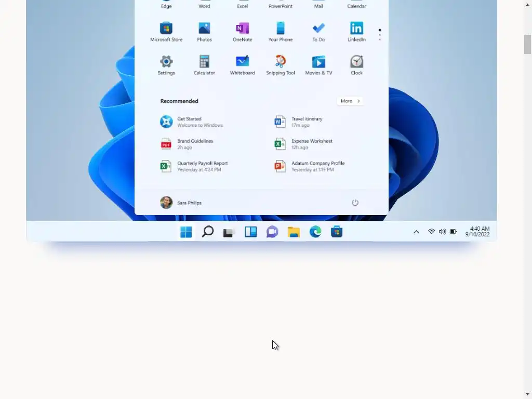Image resolution: width=532 pixels, height=399 pixels.
Task: Open the Chat taskbar icon
Action: click(x=272, y=232)
